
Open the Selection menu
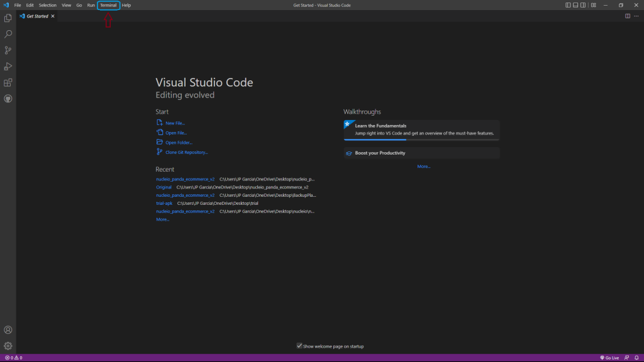[x=48, y=5]
